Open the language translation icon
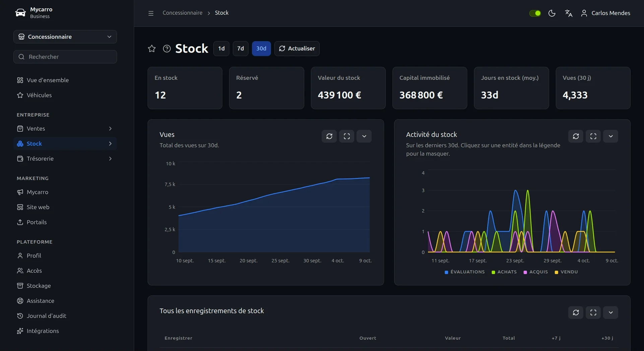This screenshot has height=351, width=644. 569,13
